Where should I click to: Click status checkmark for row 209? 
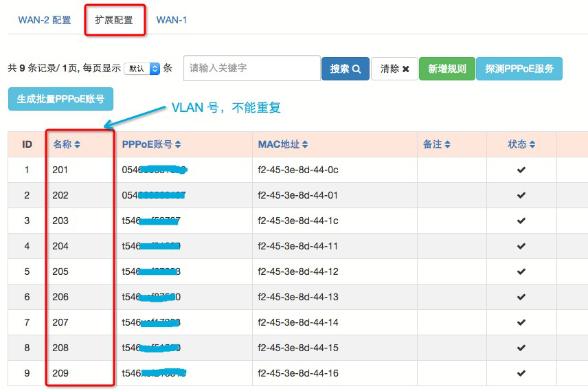coord(521,373)
